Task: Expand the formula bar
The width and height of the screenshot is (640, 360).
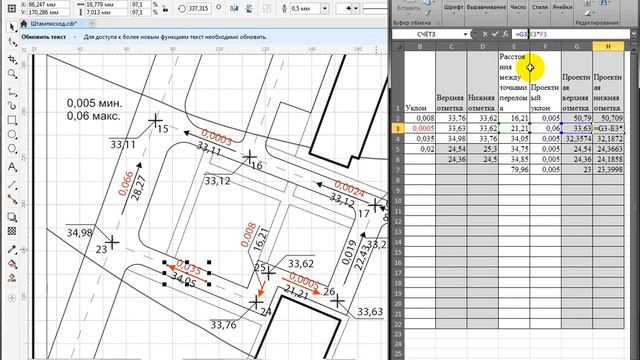Action: point(634,34)
